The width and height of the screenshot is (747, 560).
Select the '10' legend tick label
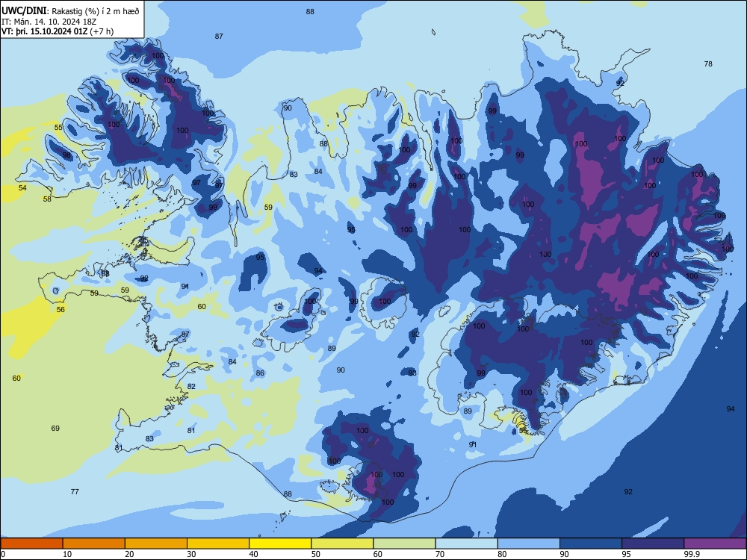pyautogui.click(x=67, y=554)
